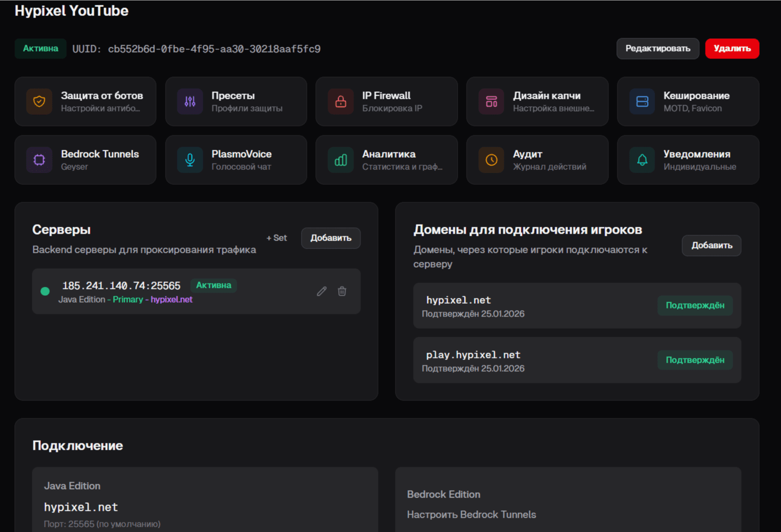Click the Java Edition heading in Подключение
This screenshot has width=781, height=532.
[72, 486]
